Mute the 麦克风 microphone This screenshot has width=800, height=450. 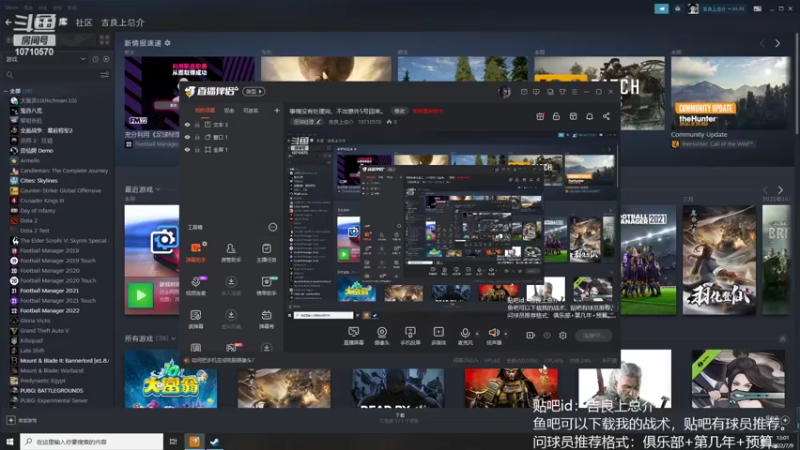coord(465,335)
